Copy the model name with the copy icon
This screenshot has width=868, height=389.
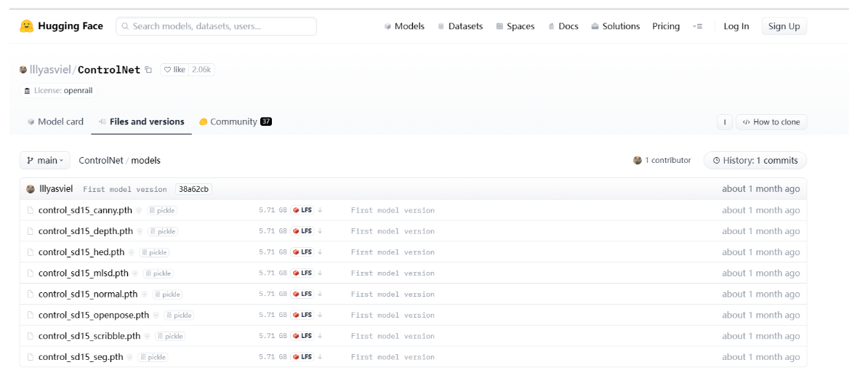pos(148,70)
